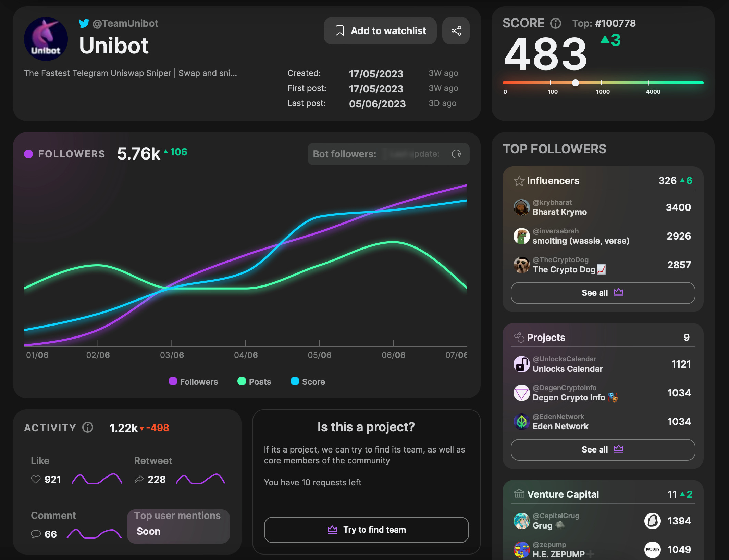Open the @krybharat profile link
Image resolution: width=729 pixels, height=560 pixels.
(552, 202)
